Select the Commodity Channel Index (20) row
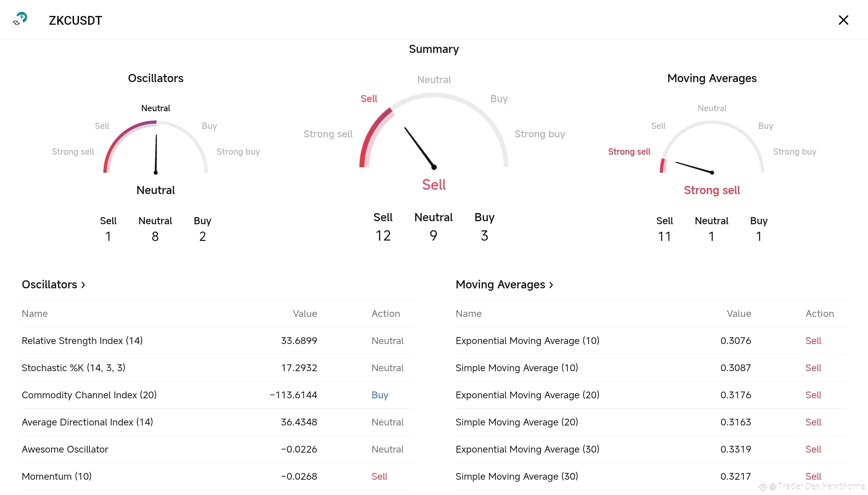 [x=89, y=395]
